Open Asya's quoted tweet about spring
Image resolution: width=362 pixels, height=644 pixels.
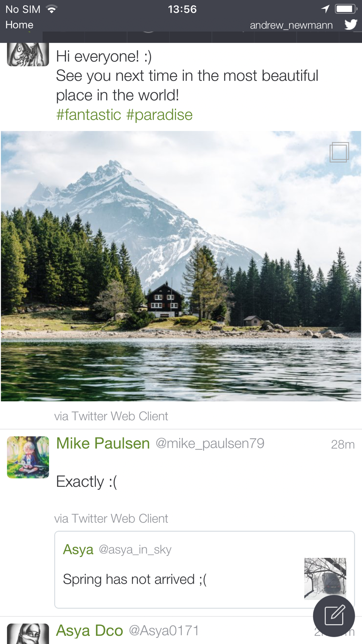click(205, 570)
